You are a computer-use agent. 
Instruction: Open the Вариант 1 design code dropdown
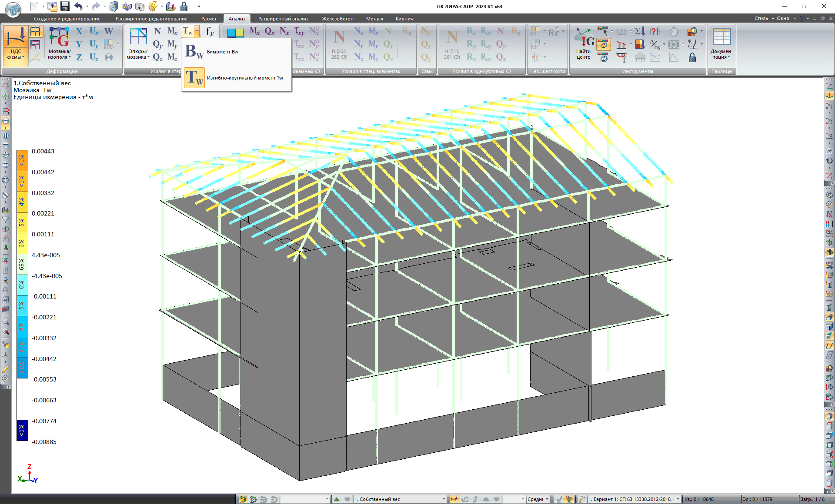(634, 499)
